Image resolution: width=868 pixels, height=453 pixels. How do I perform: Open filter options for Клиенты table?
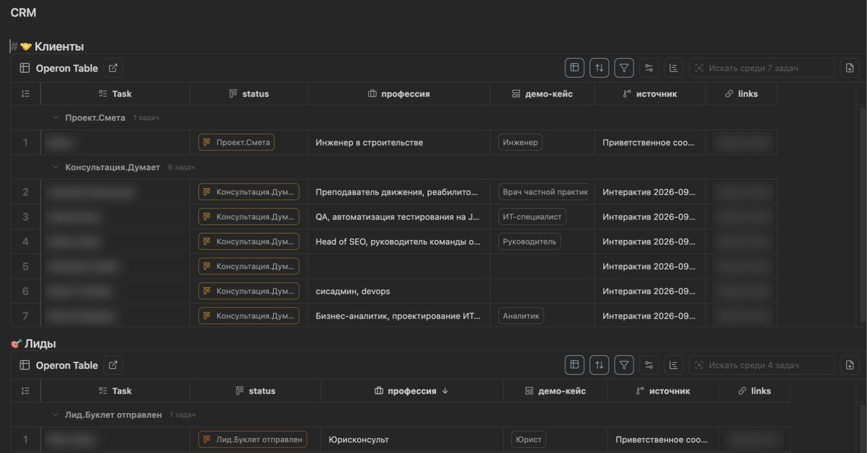click(x=624, y=68)
